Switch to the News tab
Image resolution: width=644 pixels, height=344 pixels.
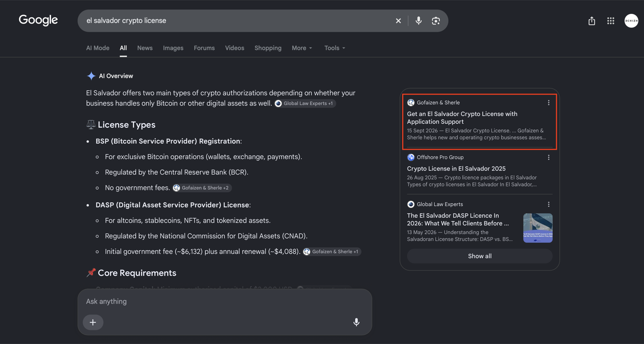pos(145,48)
